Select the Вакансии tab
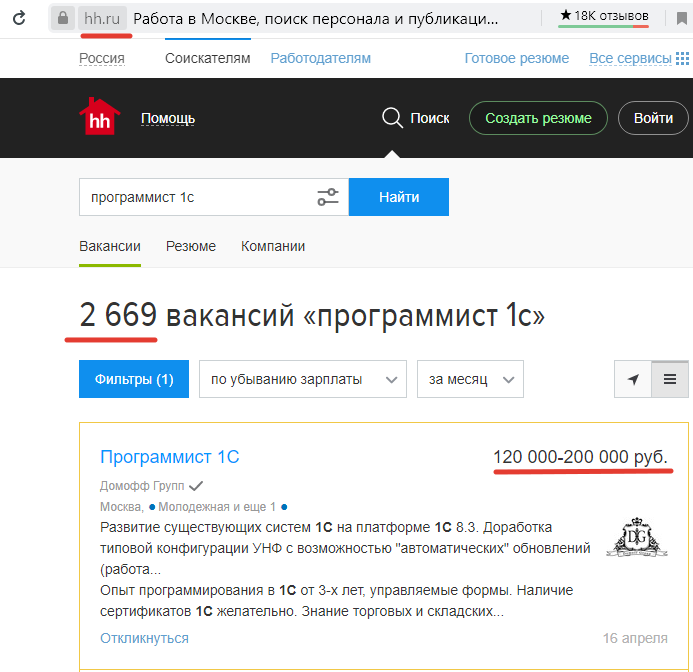The height and width of the screenshot is (672, 693). click(x=110, y=246)
